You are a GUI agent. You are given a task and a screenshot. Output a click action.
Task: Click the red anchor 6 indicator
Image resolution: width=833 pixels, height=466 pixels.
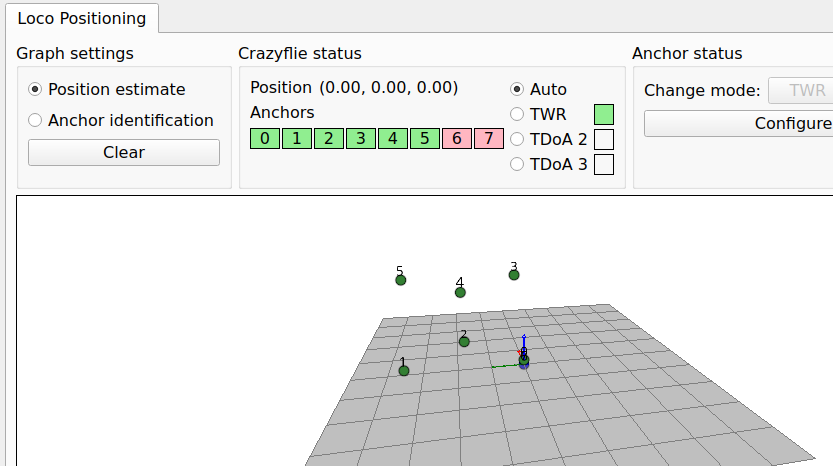457,139
